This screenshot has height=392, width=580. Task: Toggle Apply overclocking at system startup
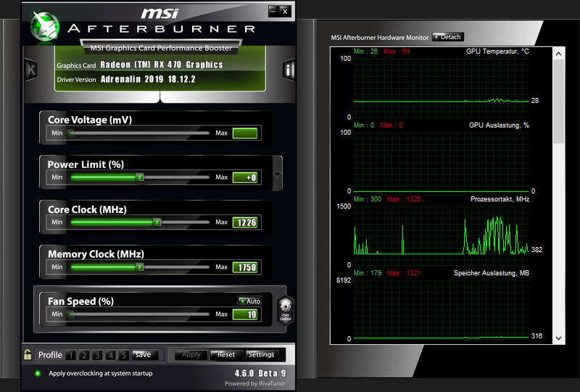(x=38, y=373)
